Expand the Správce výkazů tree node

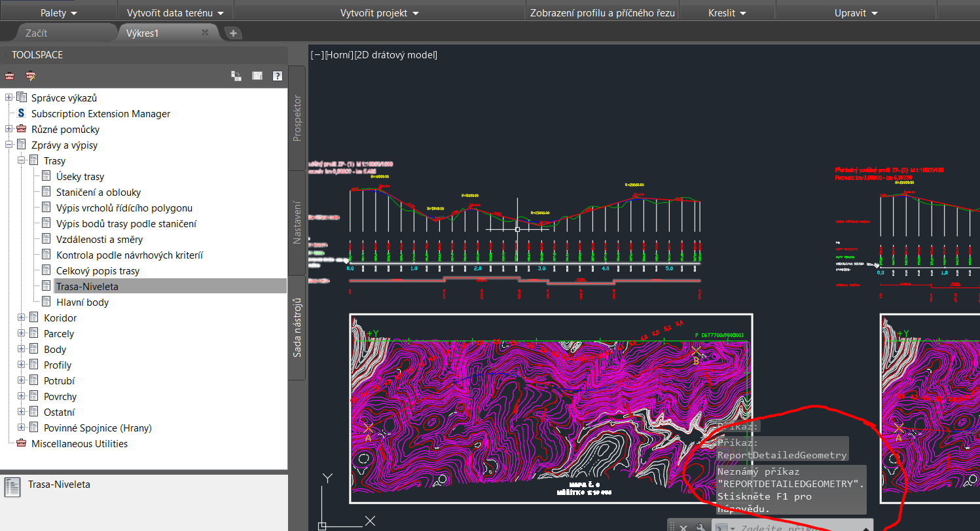click(9, 98)
